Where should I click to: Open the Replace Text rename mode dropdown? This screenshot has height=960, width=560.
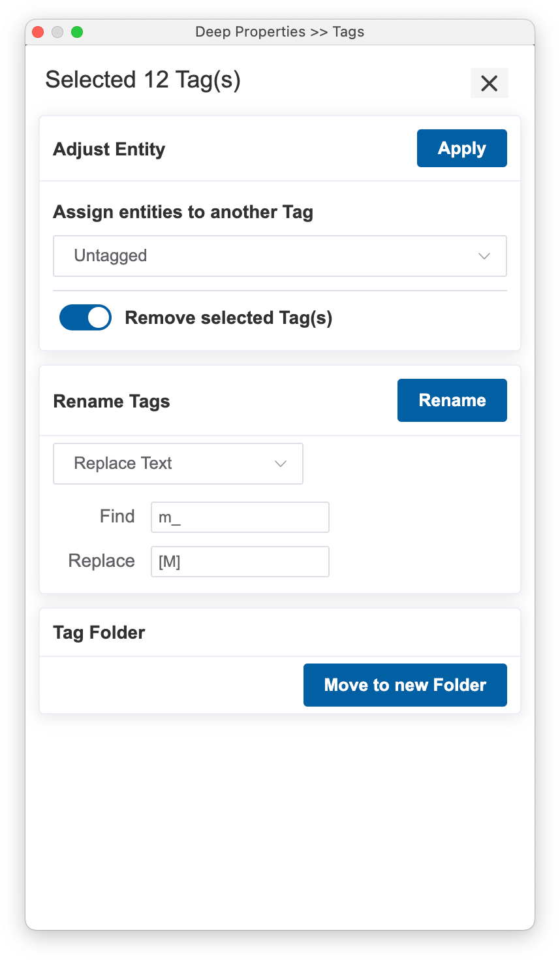[178, 464]
